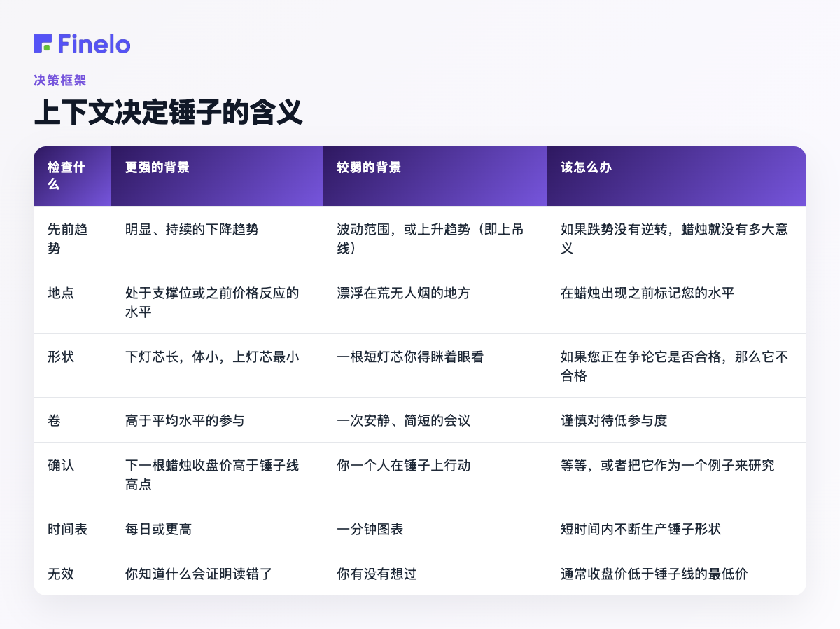Click the cell 如果跌势没有逆转，蜡烛就没有多大意义

click(675, 238)
